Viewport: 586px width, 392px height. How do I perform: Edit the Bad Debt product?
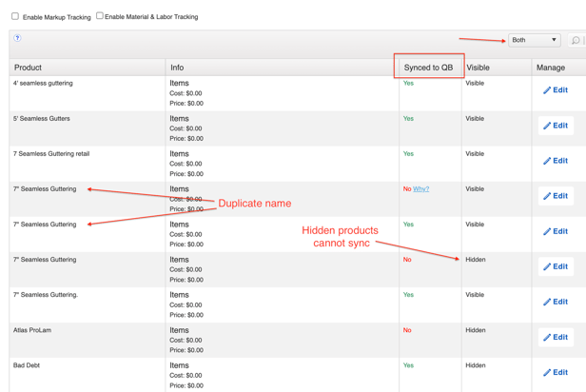coord(556,372)
